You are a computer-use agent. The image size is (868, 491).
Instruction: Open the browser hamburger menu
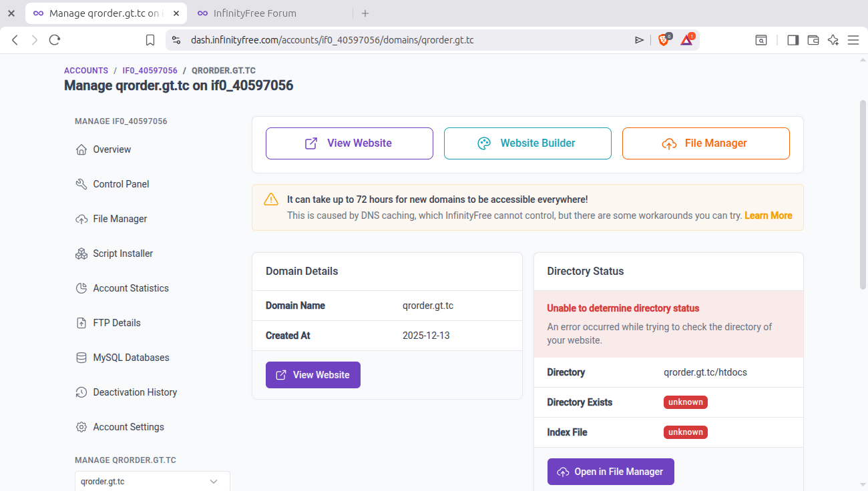point(853,40)
